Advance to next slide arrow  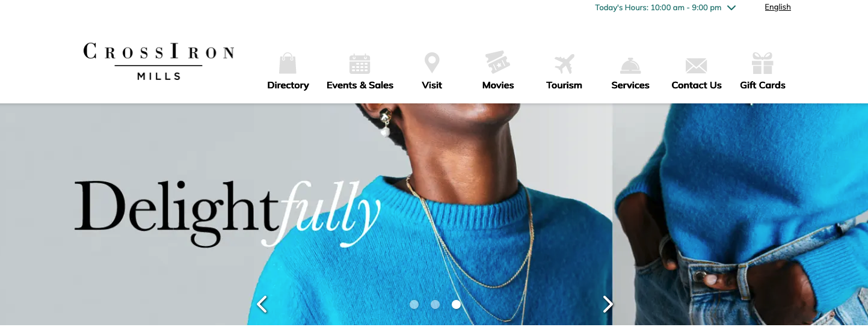pyautogui.click(x=608, y=305)
